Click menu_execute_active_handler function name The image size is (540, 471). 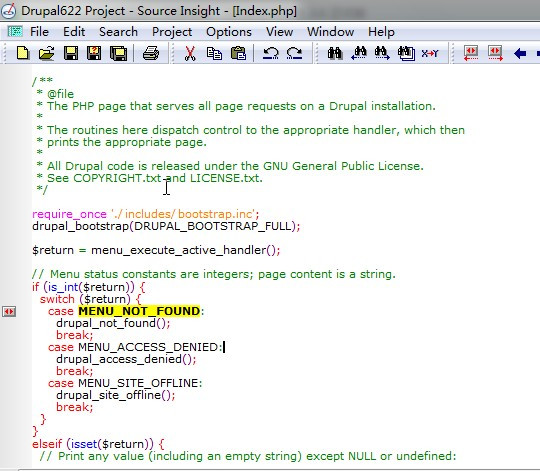[x=178, y=250]
